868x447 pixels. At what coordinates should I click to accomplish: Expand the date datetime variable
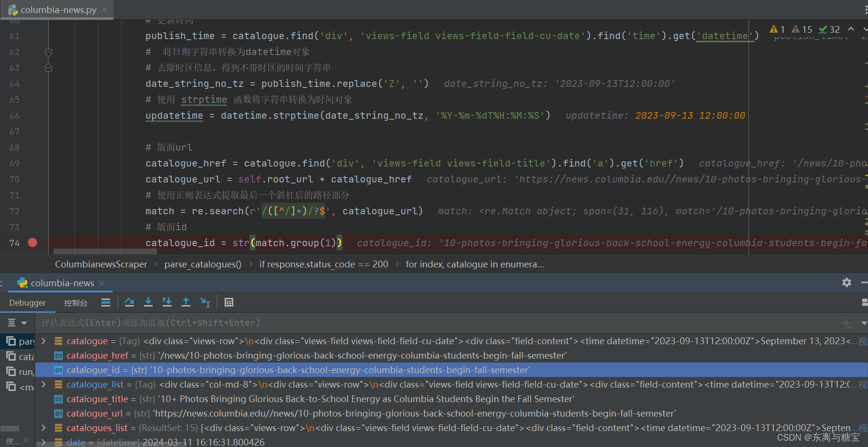point(43,442)
